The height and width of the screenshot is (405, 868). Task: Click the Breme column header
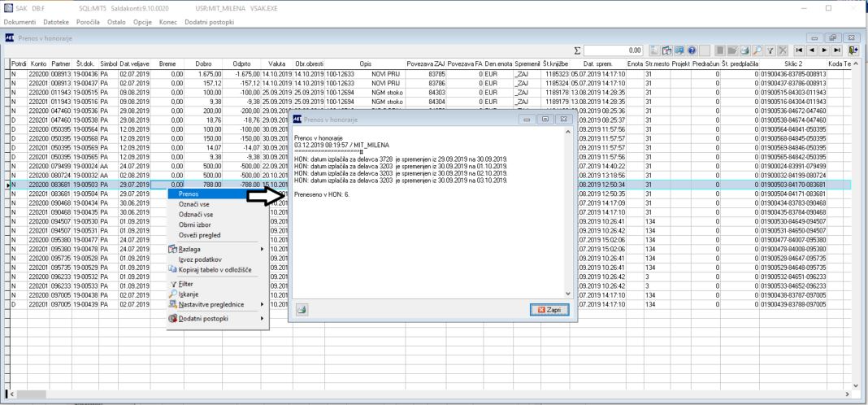point(167,63)
